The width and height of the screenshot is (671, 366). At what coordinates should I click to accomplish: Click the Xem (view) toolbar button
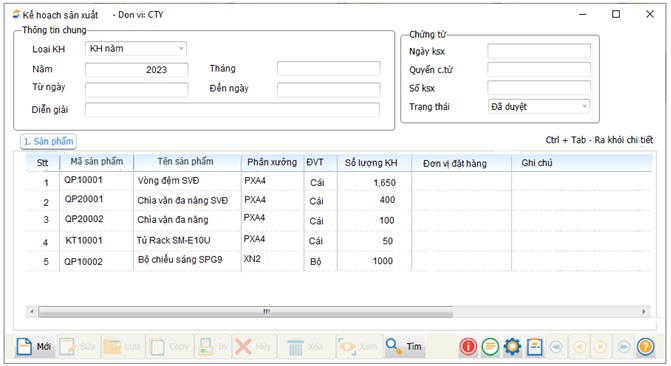(x=359, y=346)
